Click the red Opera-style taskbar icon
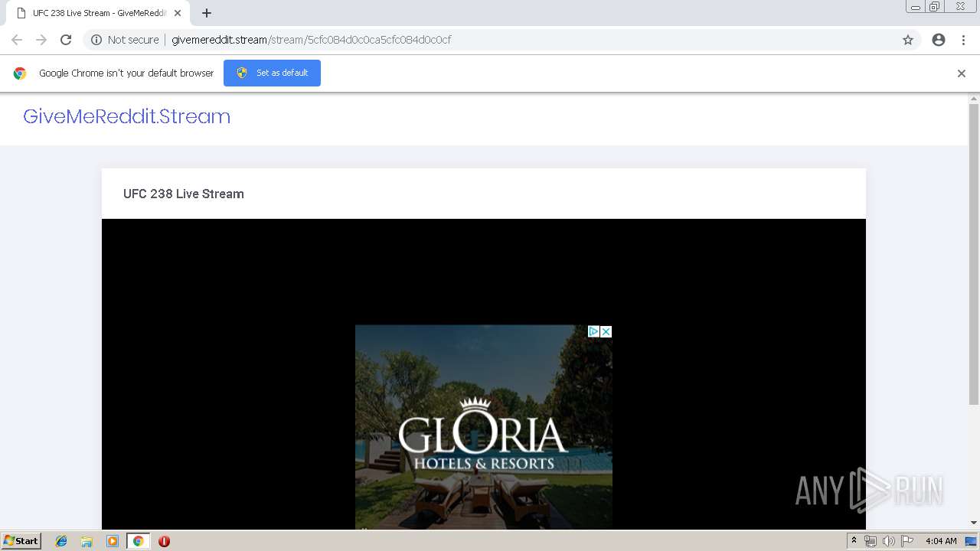This screenshot has height=551, width=980. [164, 541]
